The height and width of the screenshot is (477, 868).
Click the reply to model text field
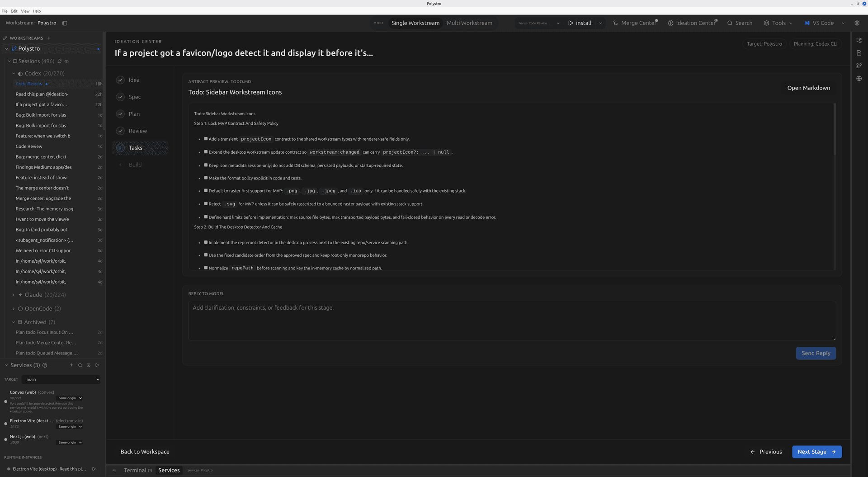coord(512,321)
